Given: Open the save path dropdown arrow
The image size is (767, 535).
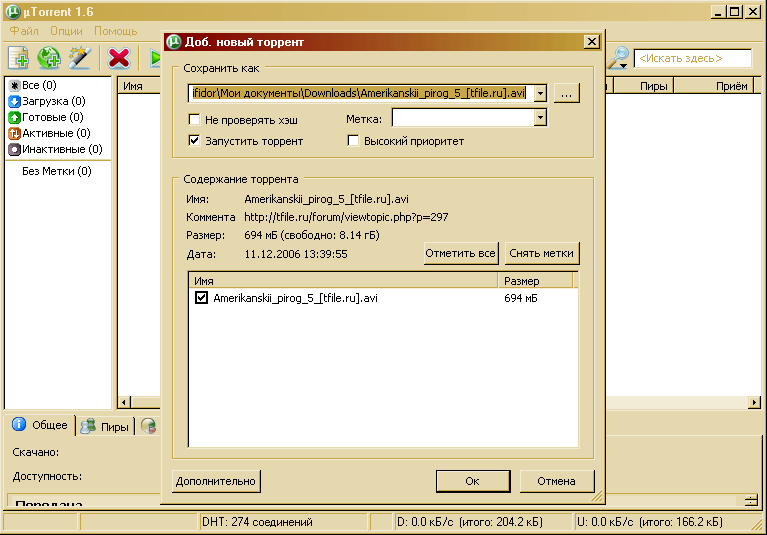Looking at the screenshot, I should click(540, 93).
